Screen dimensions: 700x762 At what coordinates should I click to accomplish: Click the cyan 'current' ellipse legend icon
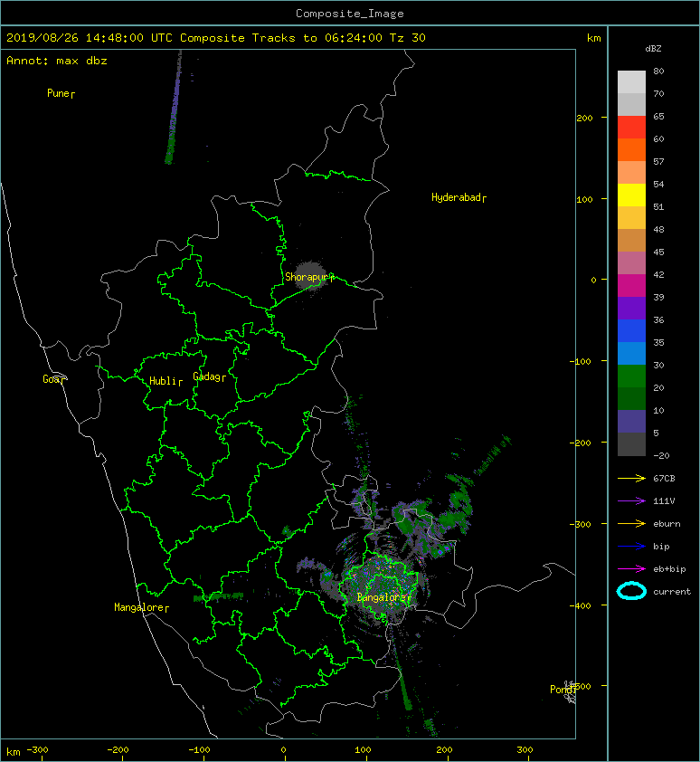631,591
